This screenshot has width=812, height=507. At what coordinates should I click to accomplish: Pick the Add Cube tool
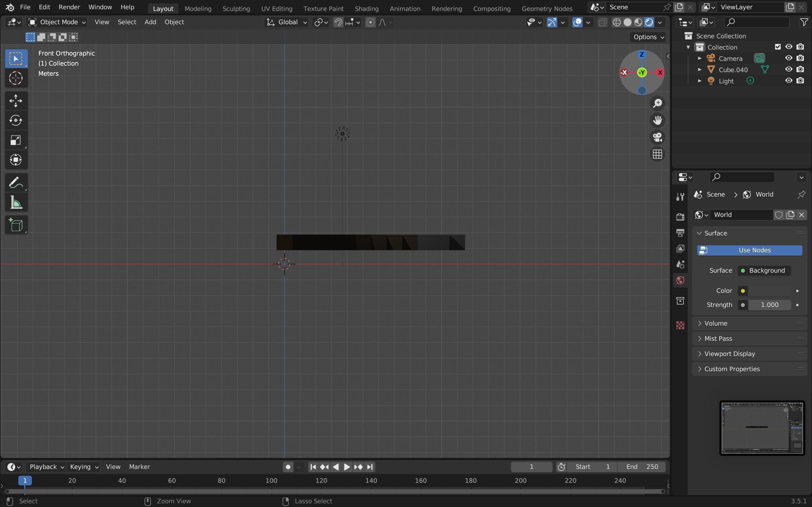(x=16, y=225)
